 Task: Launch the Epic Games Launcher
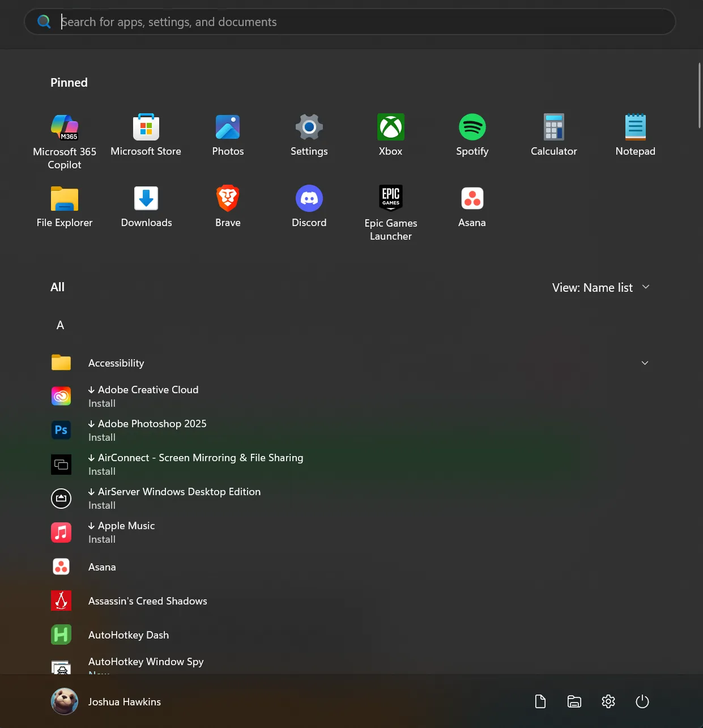[x=390, y=206]
